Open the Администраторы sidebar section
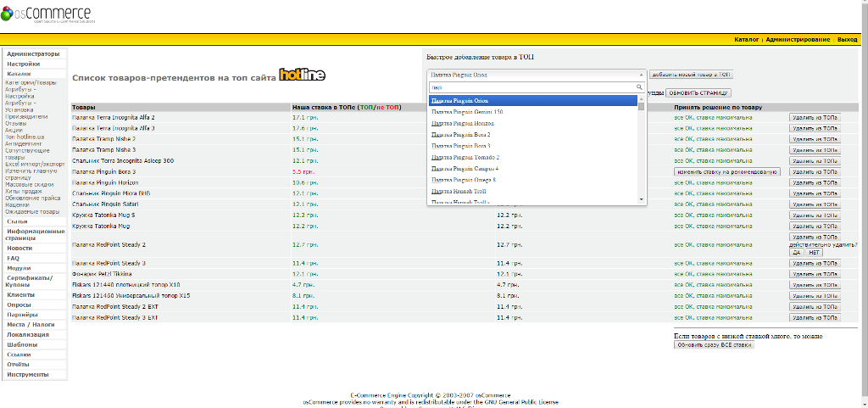The image size is (868, 408). click(34, 54)
